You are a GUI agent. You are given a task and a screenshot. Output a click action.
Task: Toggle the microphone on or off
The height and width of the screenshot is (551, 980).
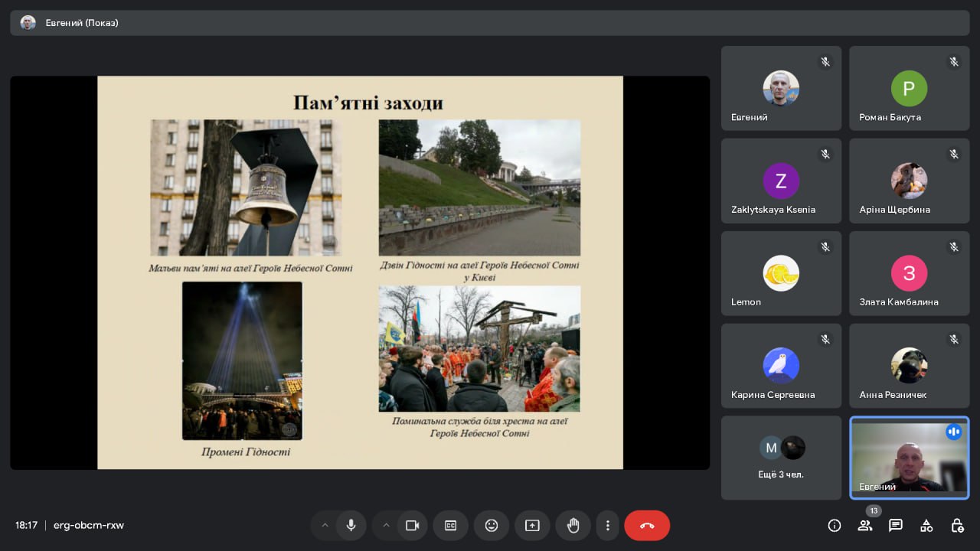tap(351, 526)
